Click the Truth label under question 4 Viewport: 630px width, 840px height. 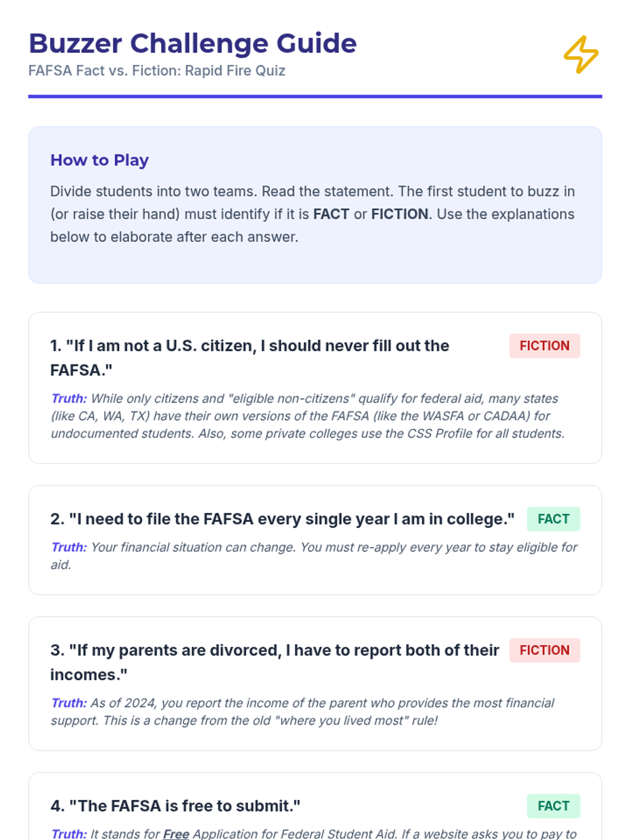(69, 834)
